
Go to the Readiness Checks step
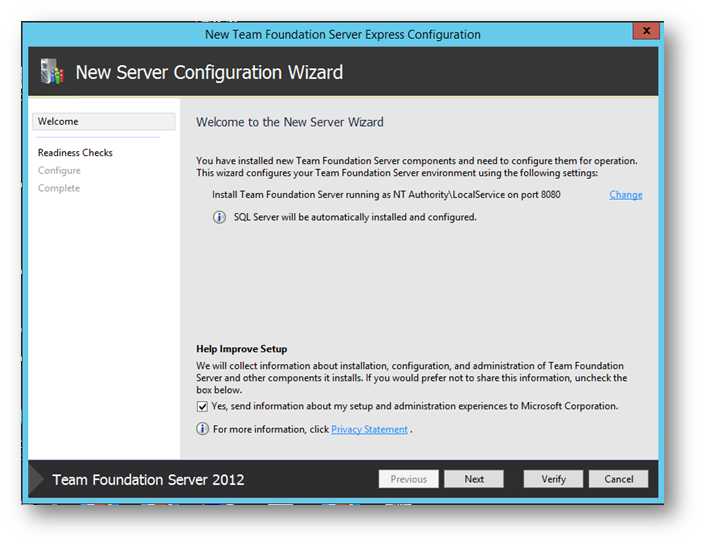75,153
